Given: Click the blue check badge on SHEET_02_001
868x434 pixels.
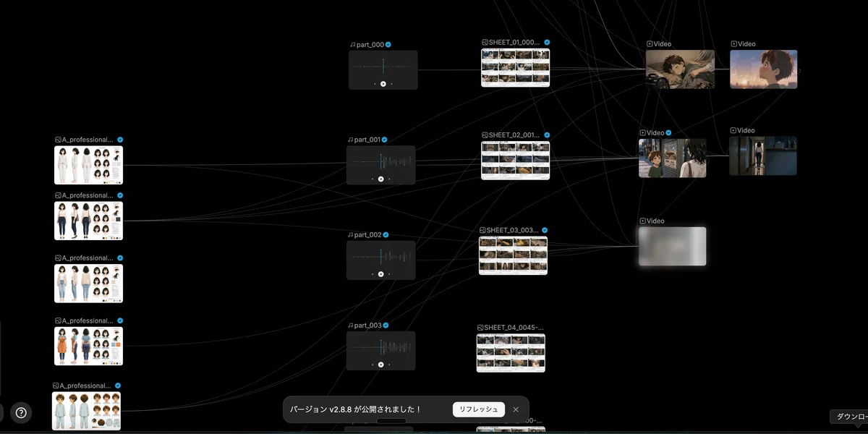Looking at the screenshot, I should (x=547, y=135).
